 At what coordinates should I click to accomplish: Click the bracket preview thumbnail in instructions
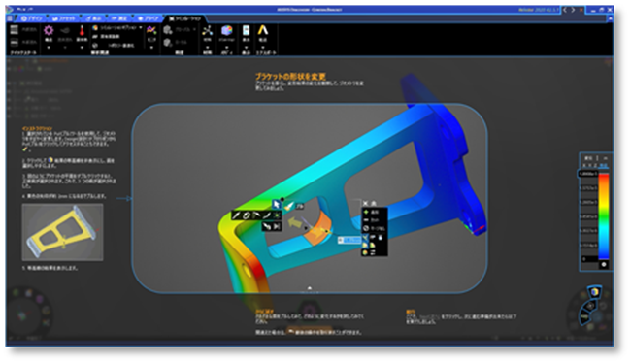click(x=62, y=232)
